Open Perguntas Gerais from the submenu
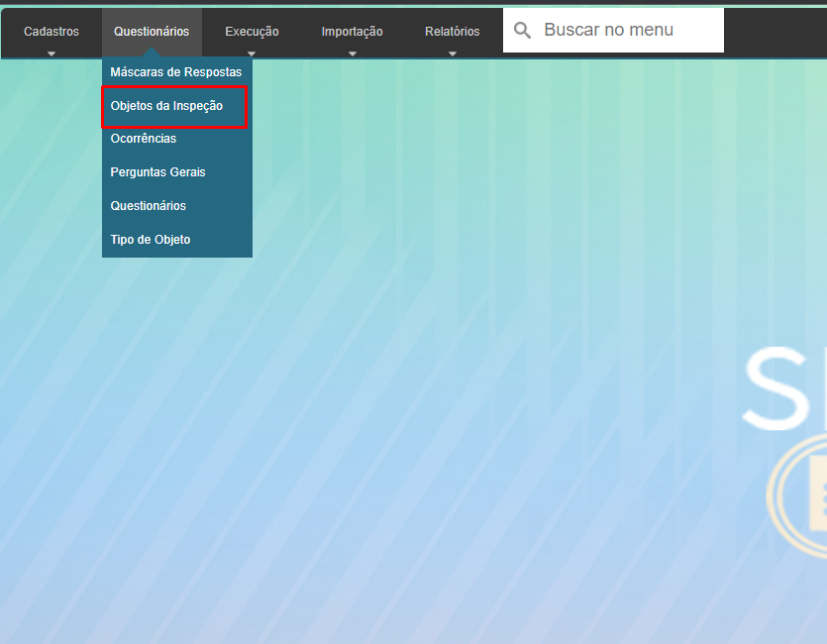Viewport: 827px width, 644px height. pos(158,172)
